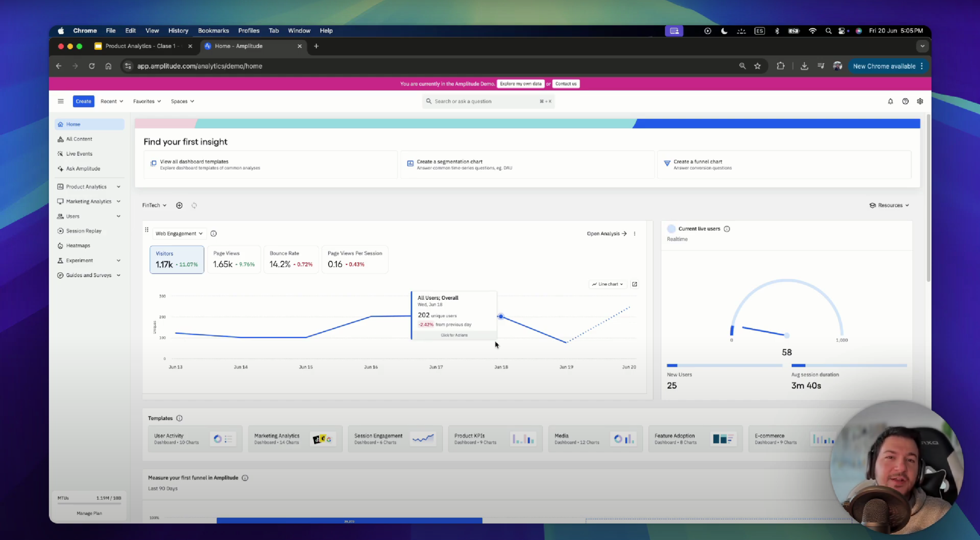This screenshot has height=540, width=980.
Task: Open the Session Engagement template card
Action: pyautogui.click(x=395, y=439)
